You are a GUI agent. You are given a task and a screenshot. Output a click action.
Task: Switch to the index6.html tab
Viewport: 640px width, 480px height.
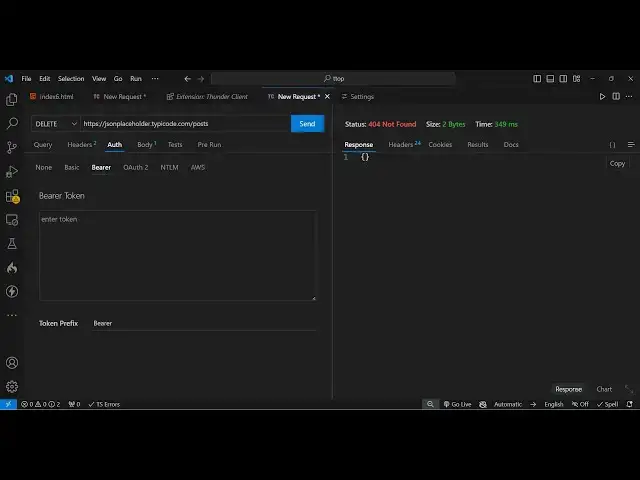point(52,97)
